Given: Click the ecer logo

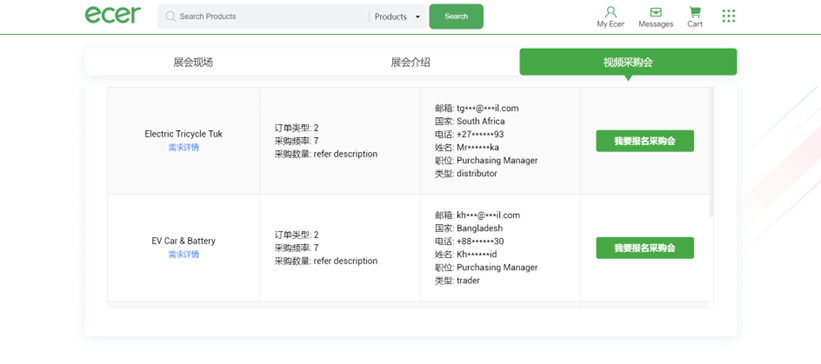Looking at the screenshot, I should tap(113, 15).
